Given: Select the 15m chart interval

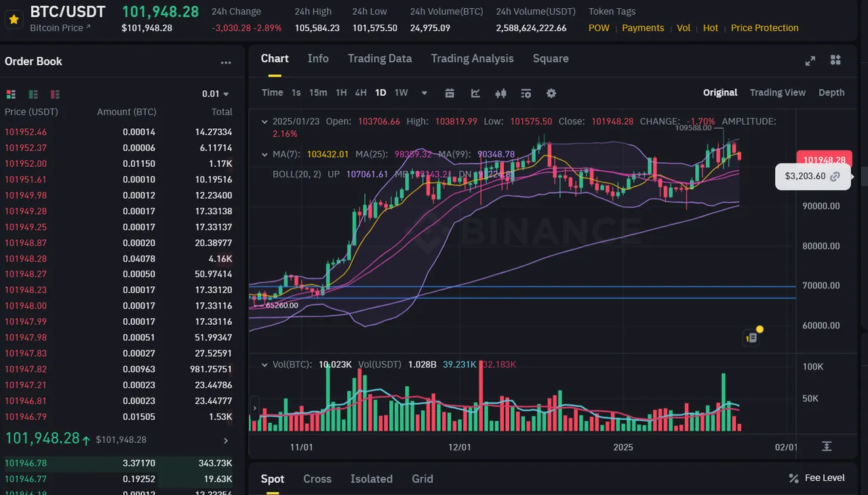Looking at the screenshot, I should (318, 93).
